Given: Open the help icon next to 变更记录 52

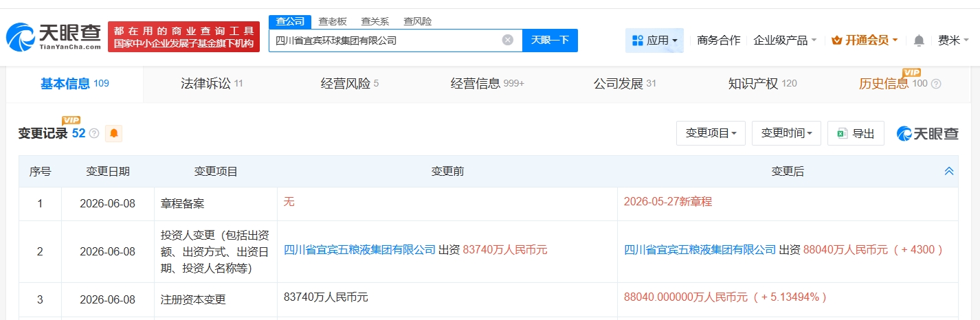Looking at the screenshot, I should 94,133.
